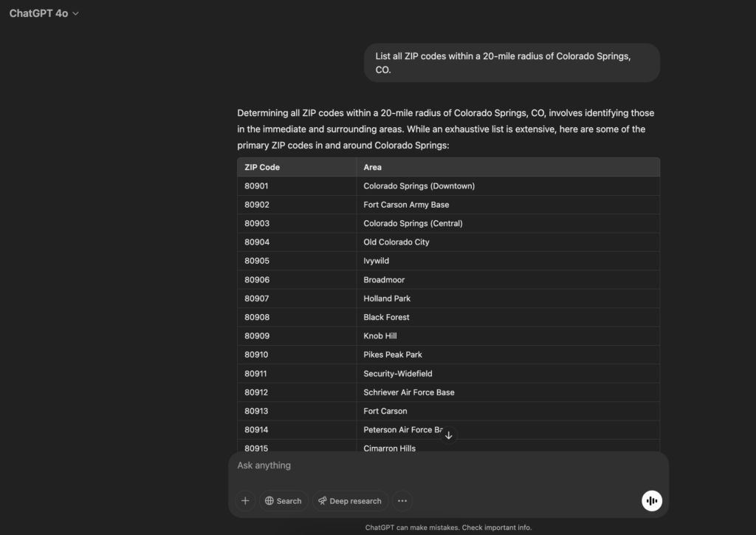756x535 pixels.
Task: Click the ChatGPT can make mistakes disclaimer
Action: coord(448,528)
